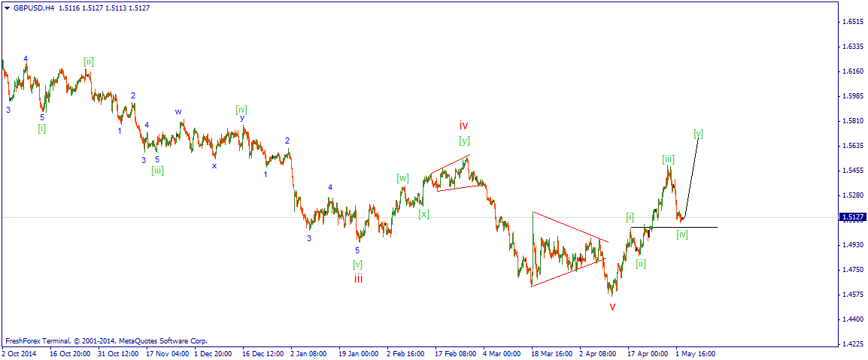Click the red wave iii label
Viewport: 868px width, 360px height.
[x=359, y=279]
